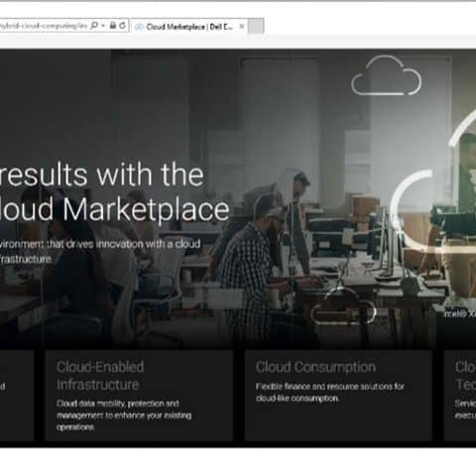Click into the URL address field

(x=44, y=26)
